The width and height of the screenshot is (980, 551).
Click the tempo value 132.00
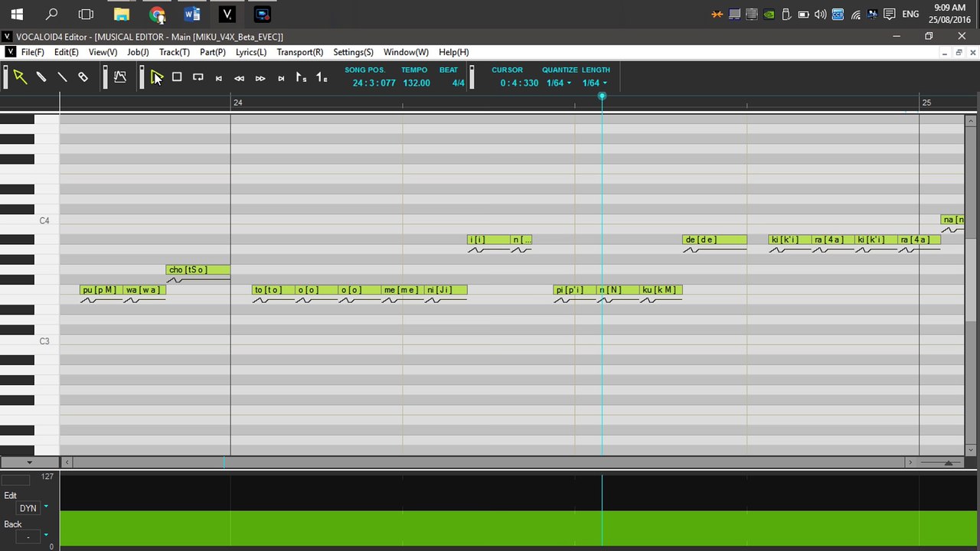[x=416, y=83]
